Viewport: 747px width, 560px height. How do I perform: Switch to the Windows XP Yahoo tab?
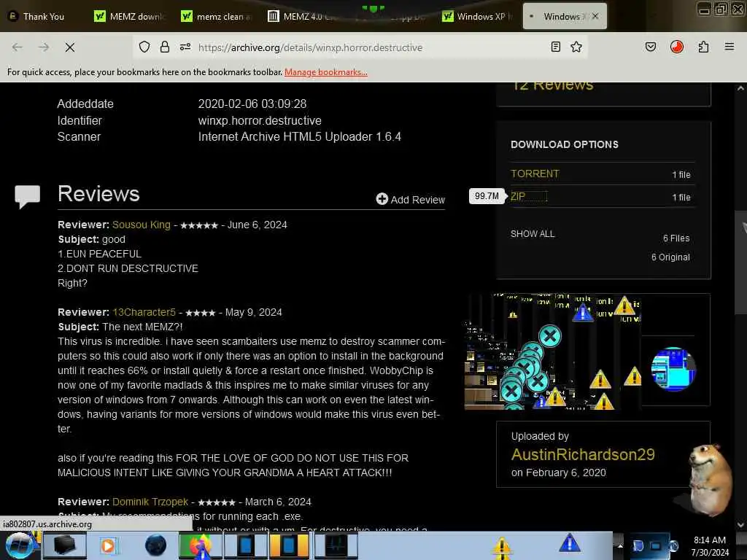click(476, 17)
